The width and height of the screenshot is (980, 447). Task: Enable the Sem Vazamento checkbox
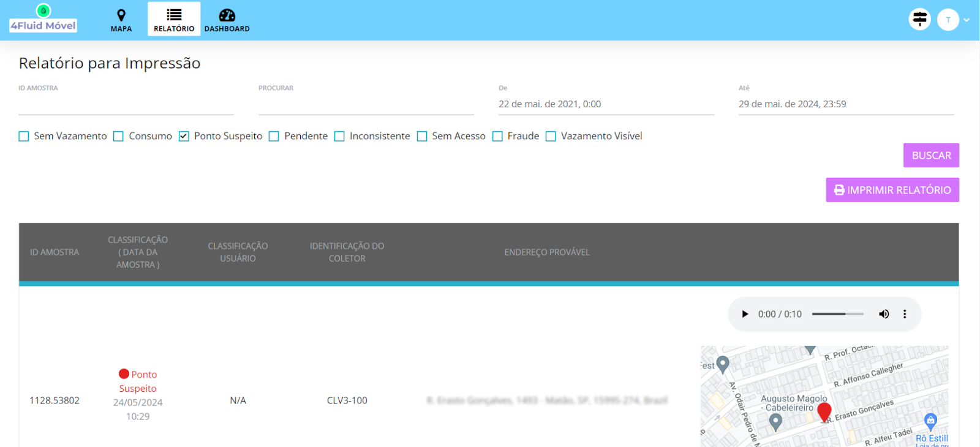click(24, 136)
